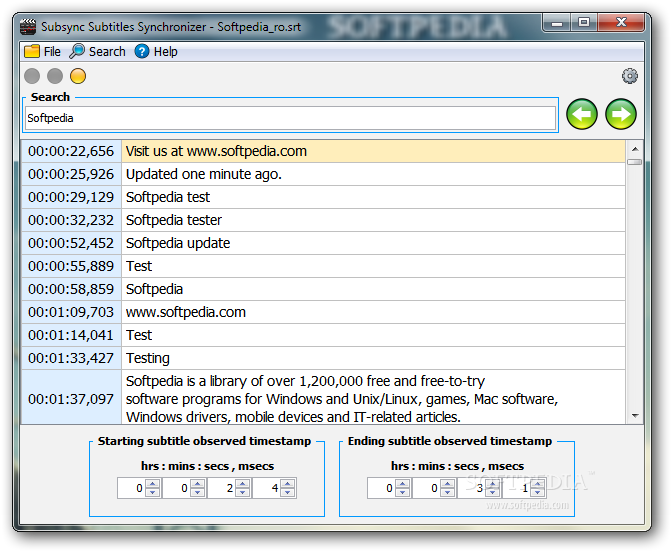The width and height of the screenshot is (672, 552).
Task: Close the Subsync window
Action: (621, 23)
